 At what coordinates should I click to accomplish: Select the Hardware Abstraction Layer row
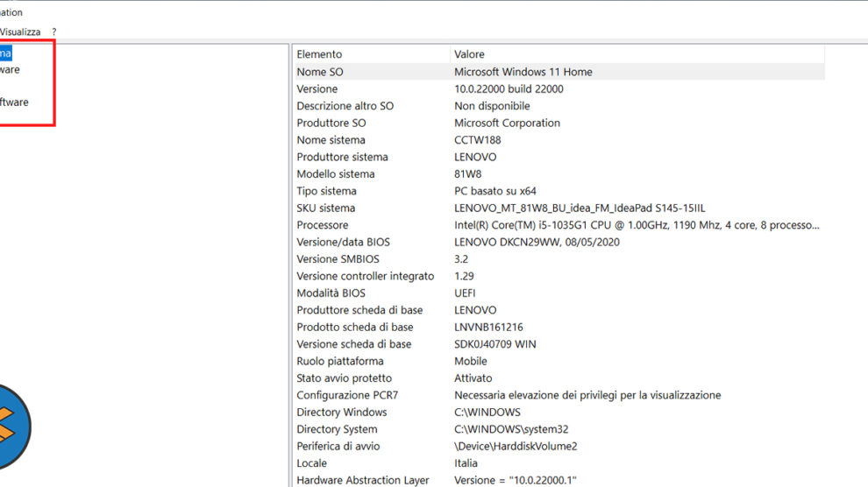(363, 480)
